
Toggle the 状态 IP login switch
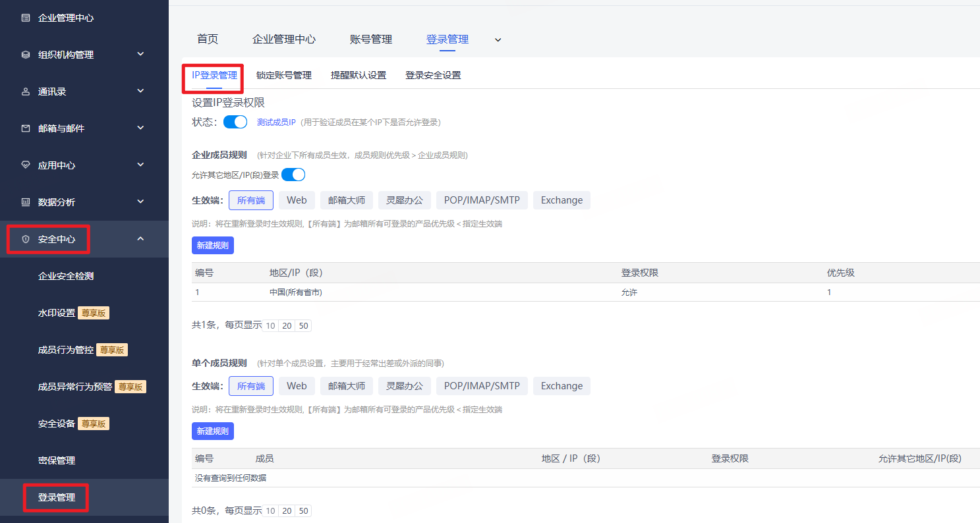pos(235,122)
